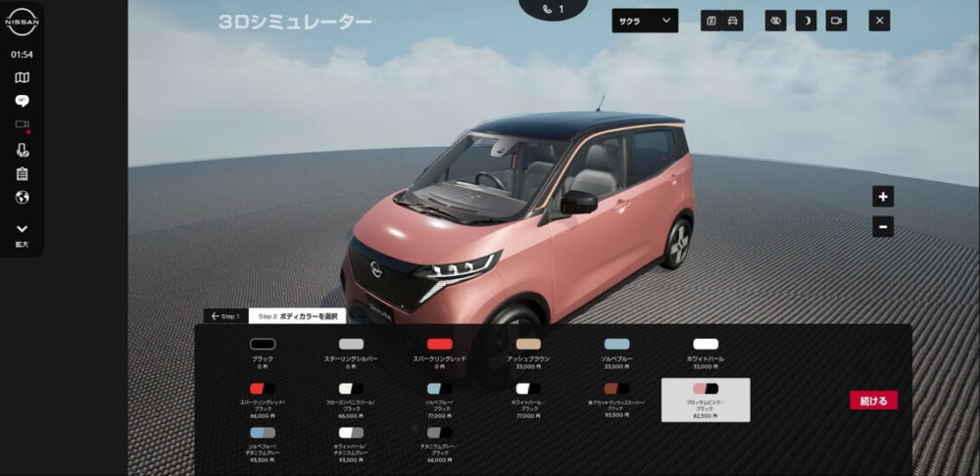Screen dimensions: 980x476
Task: Zoom in with the plus button
Action: coord(883,197)
